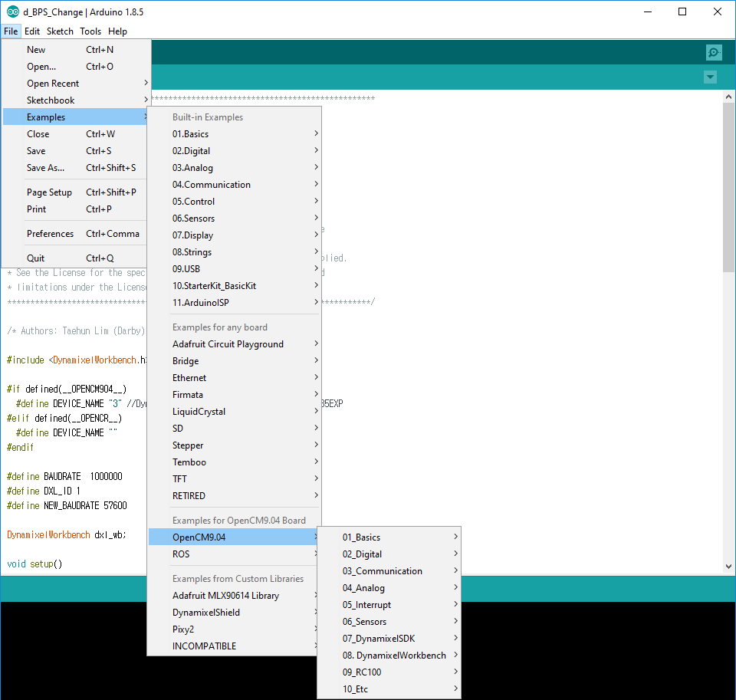Screen dimensions: 736x700
Task: Expand the 05.Control examples submenu
Action: (x=235, y=202)
